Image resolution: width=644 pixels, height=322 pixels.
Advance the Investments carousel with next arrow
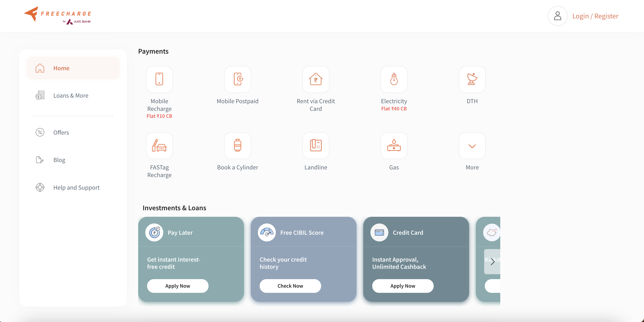[492, 262]
